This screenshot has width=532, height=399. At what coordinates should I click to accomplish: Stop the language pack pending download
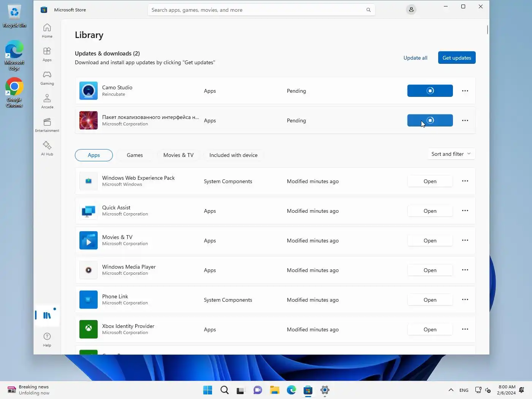point(430,120)
